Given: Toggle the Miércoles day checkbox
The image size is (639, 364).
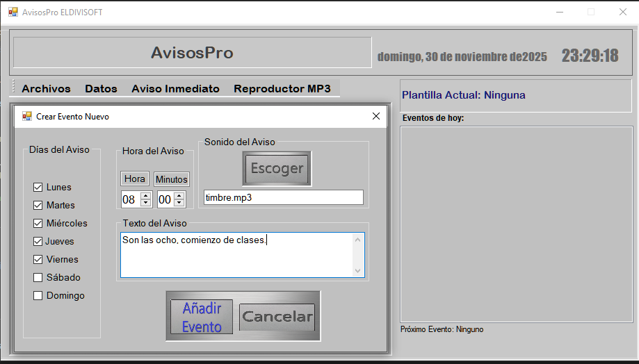Looking at the screenshot, I should point(38,224).
